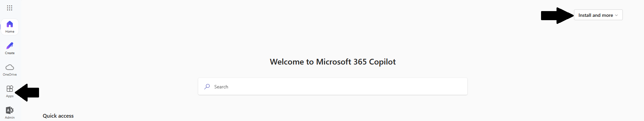The image size is (644, 121).
Task: Select the OneDrive label in the sidebar
Action: (x=10, y=75)
